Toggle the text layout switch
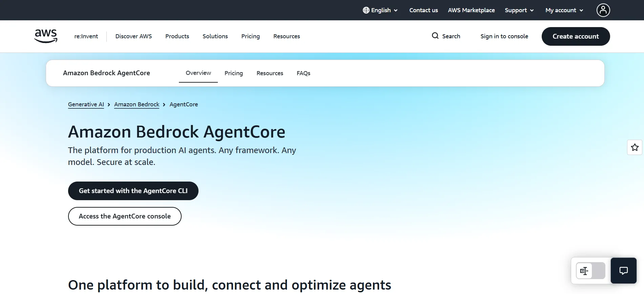The height and width of the screenshot is (294, 644). (x=590, y=271)
